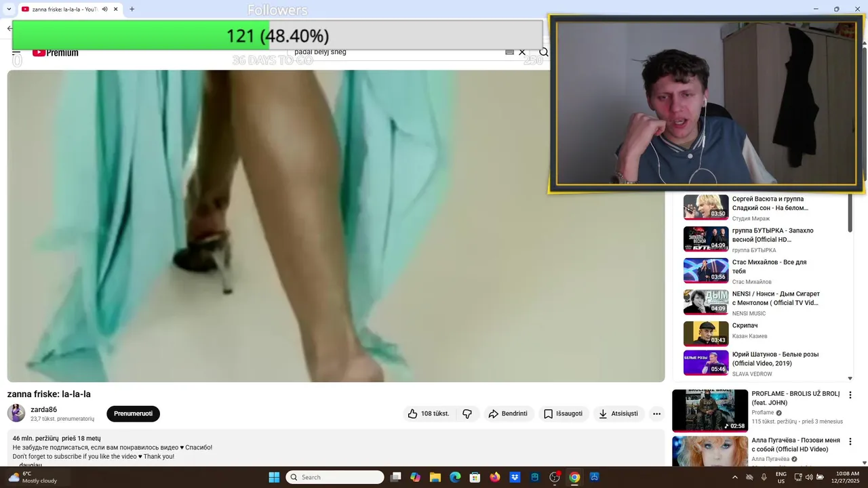Mute the zanna friske tab audio icon
The image size is (868, 488).
tap(104, 9)
